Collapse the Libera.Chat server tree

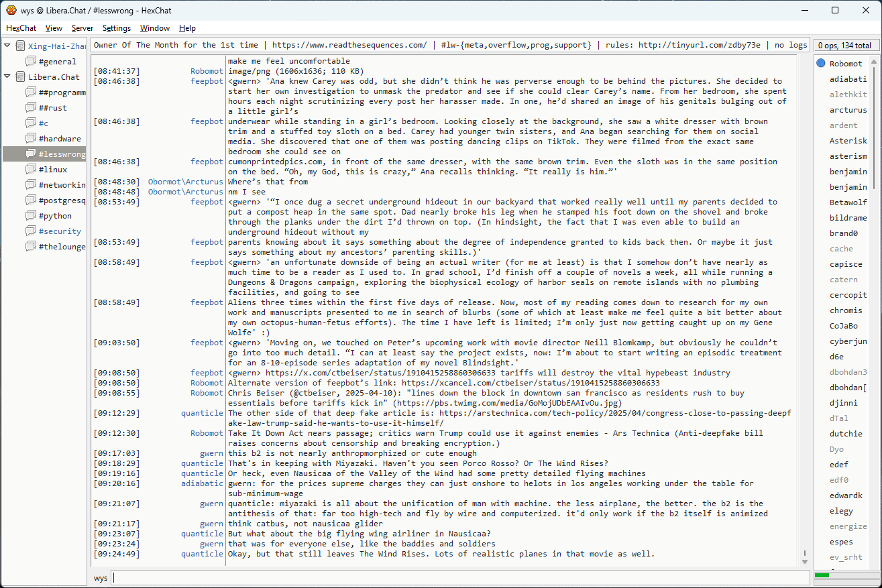[x=7, y=77]
